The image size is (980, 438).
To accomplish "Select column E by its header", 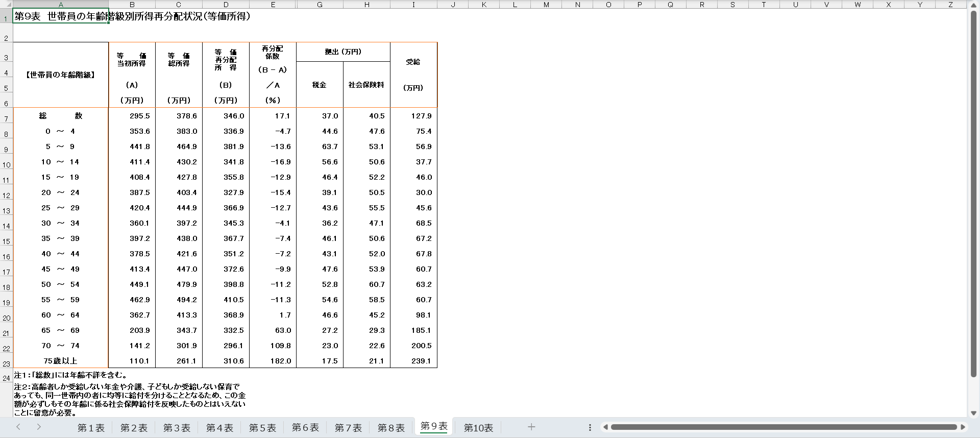I will [x=273, y=5].
